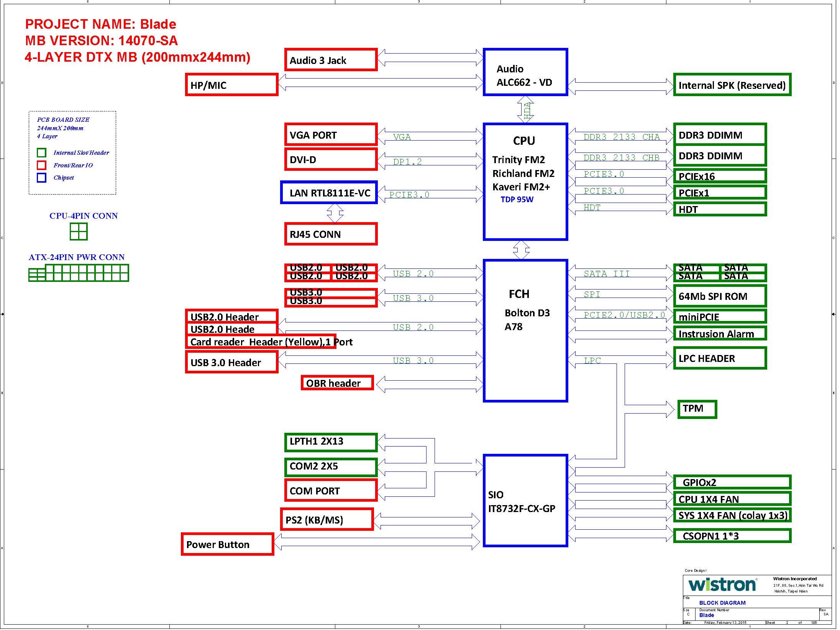This screenshot has height=630, width=840.
Task: Select the OBR header block
Action: click(337, 383)
